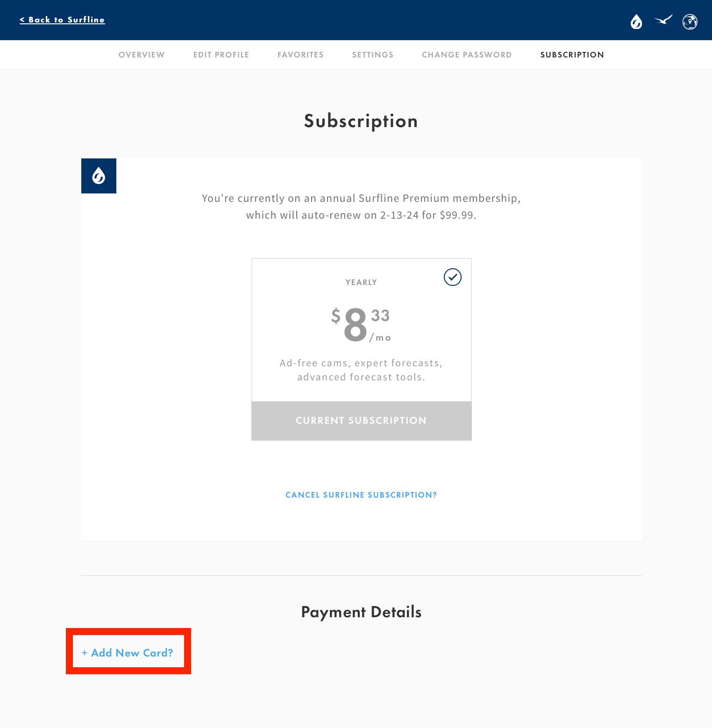Screen dimensions: 712x728
Task: Open the Settings tab
Action: pyautogui.click(x=372, y=55)
